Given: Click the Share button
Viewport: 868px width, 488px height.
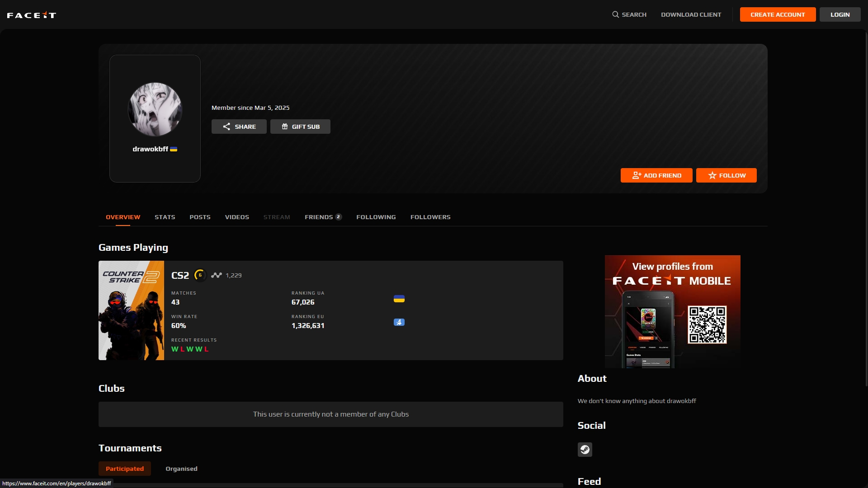Looking at the screenshot, I should pyautogui.click(x=239, y=127).
